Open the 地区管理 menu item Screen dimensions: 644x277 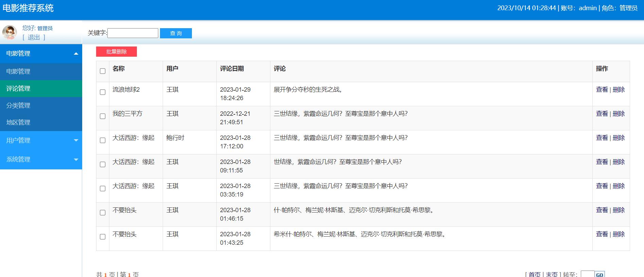[41, 122]
